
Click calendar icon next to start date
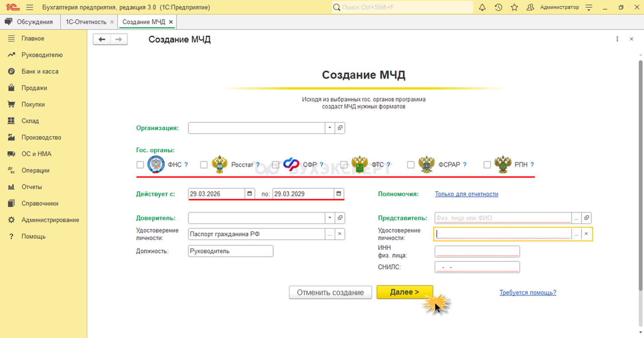(249, 194)
